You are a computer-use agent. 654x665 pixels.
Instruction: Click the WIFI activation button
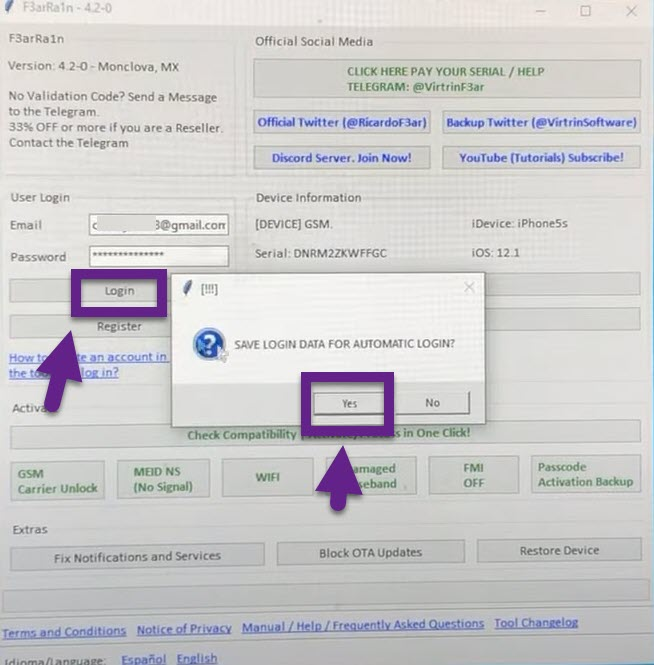[x=268, y=477]
